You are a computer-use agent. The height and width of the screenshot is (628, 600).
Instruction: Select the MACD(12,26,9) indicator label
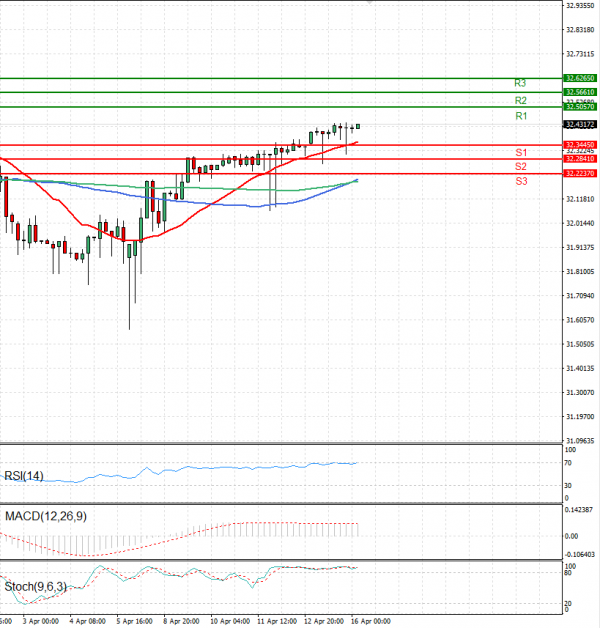(46, 516)
